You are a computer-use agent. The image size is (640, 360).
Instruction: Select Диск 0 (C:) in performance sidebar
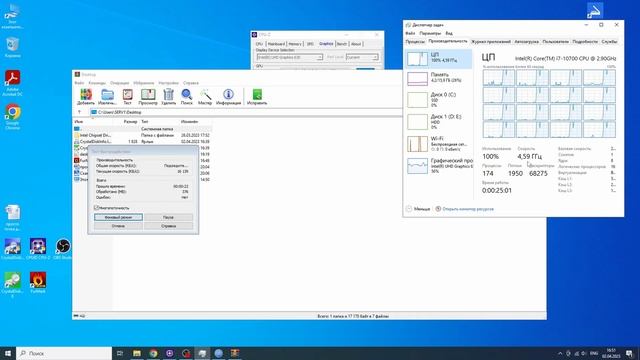click(x=439, y=100)
